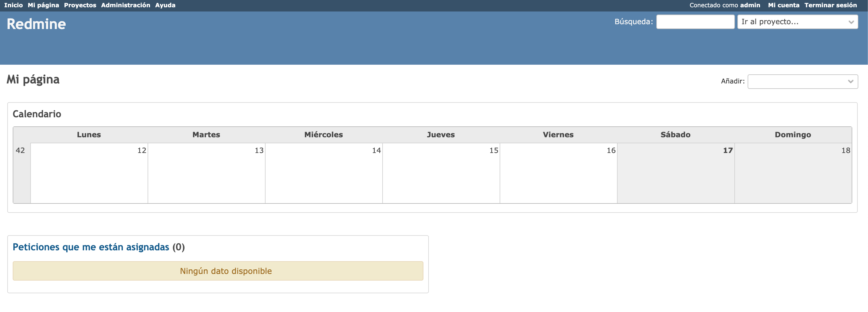The height and width of the screenshot is (312, 868).
Task: Click the Redmine header title
Action: point(36,24)
